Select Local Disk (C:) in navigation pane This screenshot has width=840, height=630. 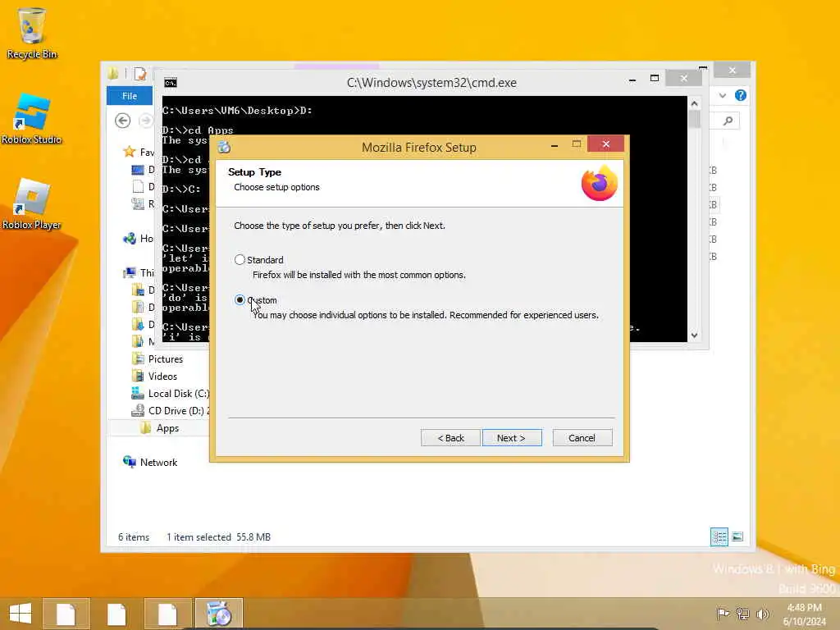click(x=178, y=393)
